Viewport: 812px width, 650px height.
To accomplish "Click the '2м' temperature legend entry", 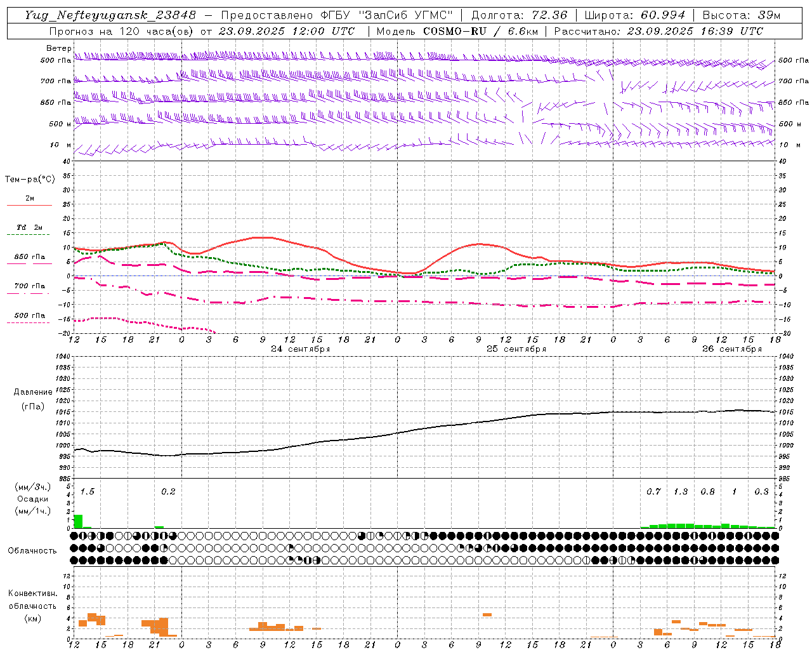I will pos(30,198).
